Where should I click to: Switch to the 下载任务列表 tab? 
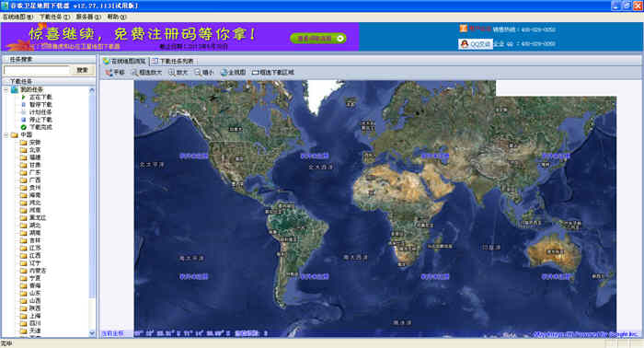tap(173, 61)
